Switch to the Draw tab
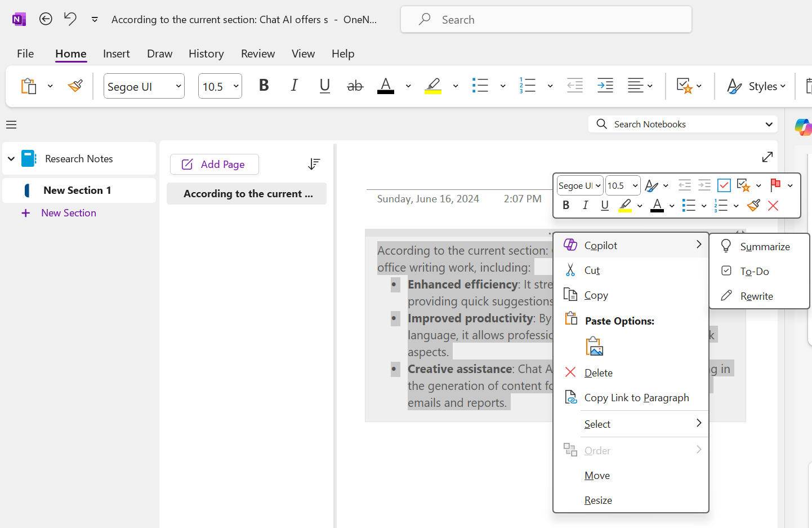 pos(159,54)
